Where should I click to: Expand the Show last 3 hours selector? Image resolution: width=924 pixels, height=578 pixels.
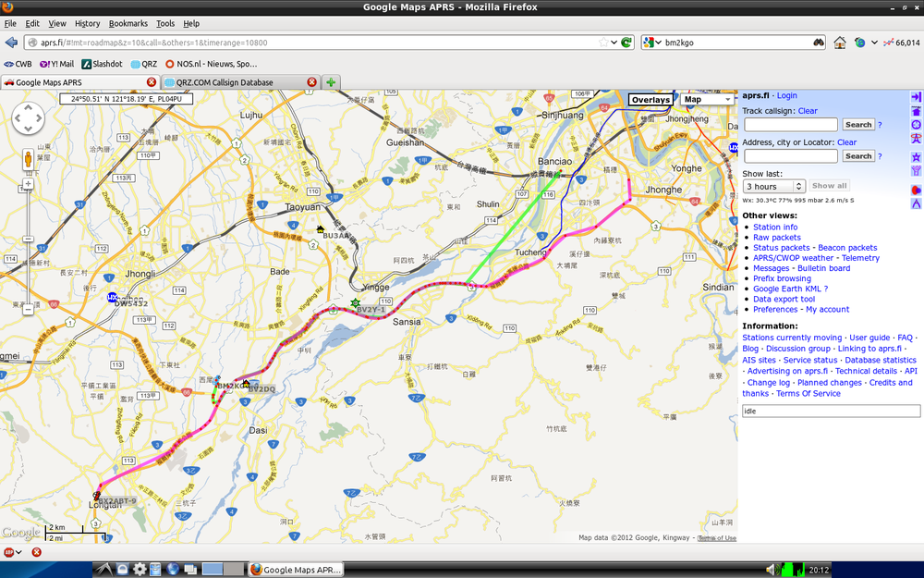pos(774,186)
